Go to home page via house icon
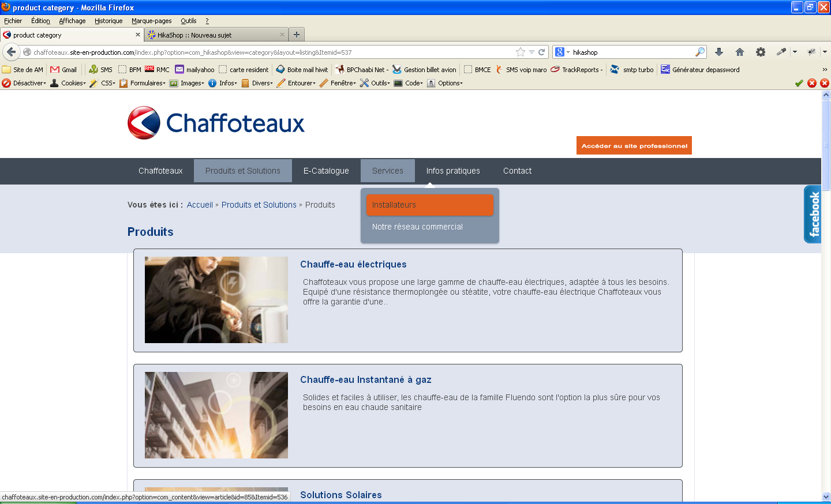 pos(740,52)
